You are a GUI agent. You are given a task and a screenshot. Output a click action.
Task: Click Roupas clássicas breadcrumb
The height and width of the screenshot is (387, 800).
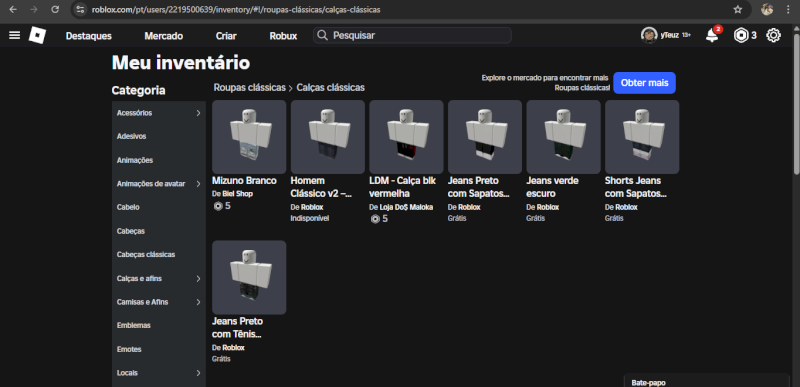(x=249, y=88)
